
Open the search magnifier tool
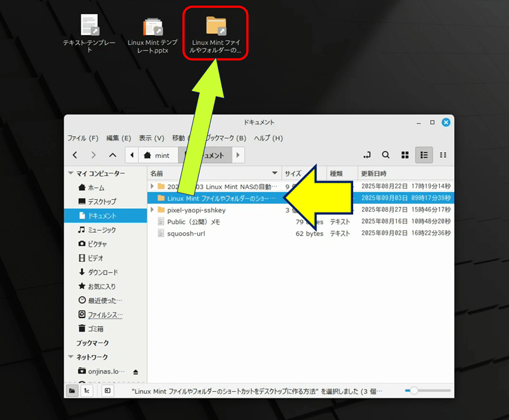(x=386, y=155)
